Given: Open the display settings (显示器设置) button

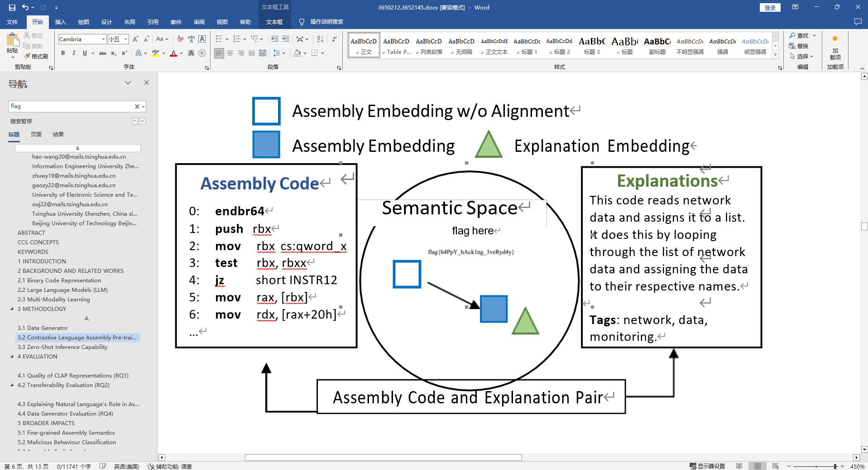Looking at the screenshot, I should click(707, 466).
